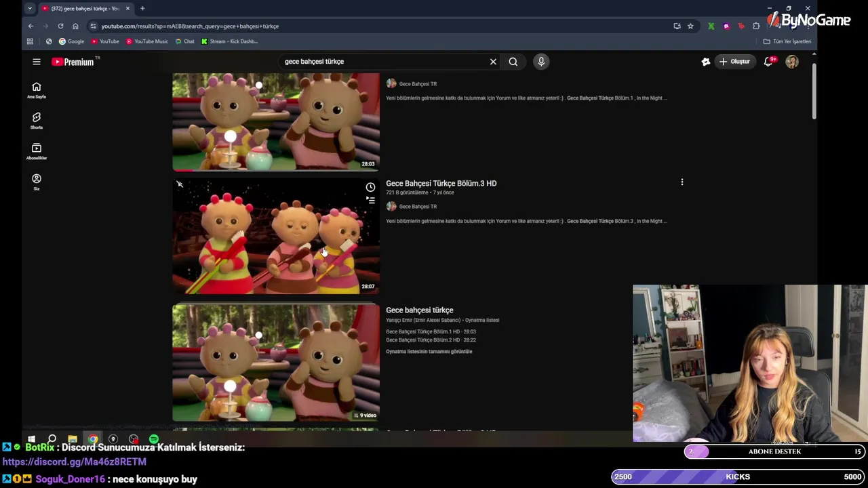Click the red Tp extension icon

741,26
